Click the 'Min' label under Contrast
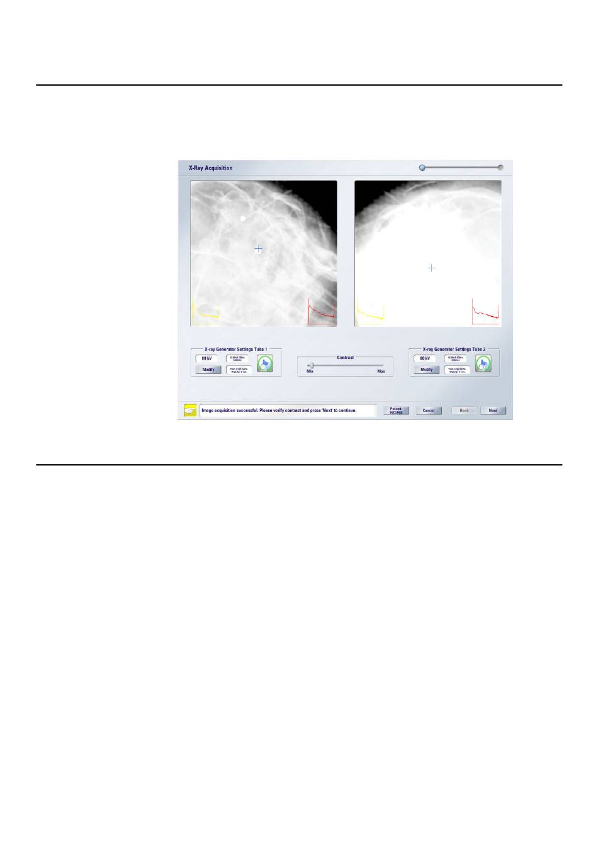The image size is (598, 868). 310,372
